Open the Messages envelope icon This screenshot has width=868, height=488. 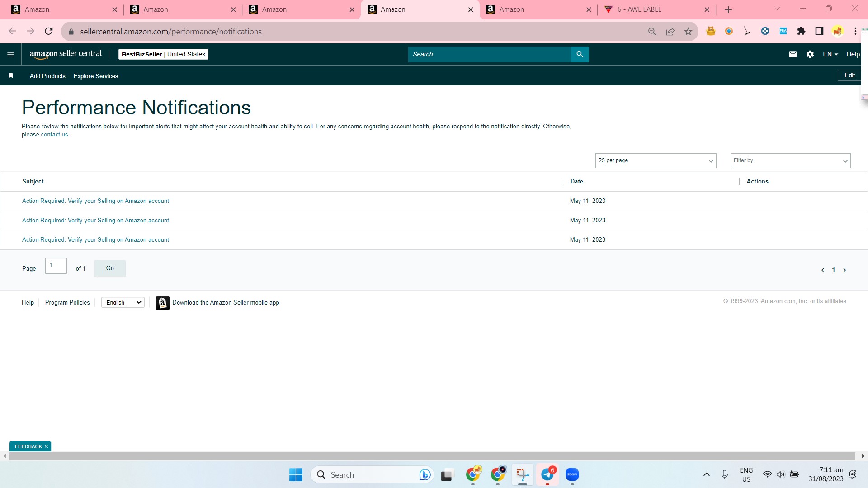point(793,54)
